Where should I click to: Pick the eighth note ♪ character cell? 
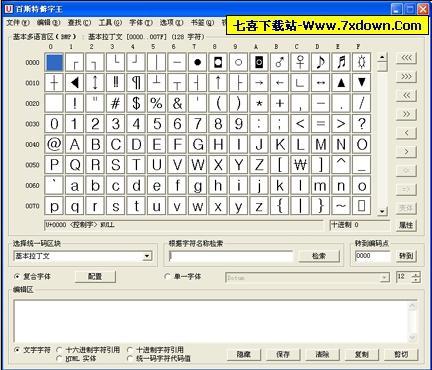point(321,62)
